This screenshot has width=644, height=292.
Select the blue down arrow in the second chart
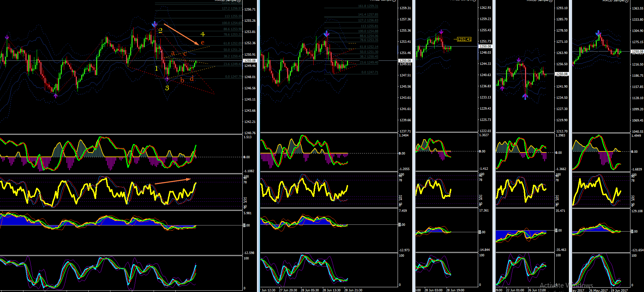coord(327,34)
